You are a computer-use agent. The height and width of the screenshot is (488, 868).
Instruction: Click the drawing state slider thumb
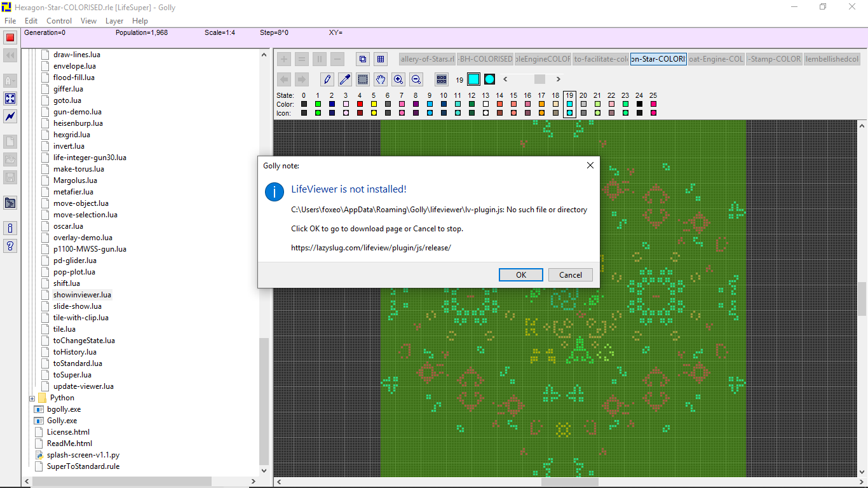(539, 79)
